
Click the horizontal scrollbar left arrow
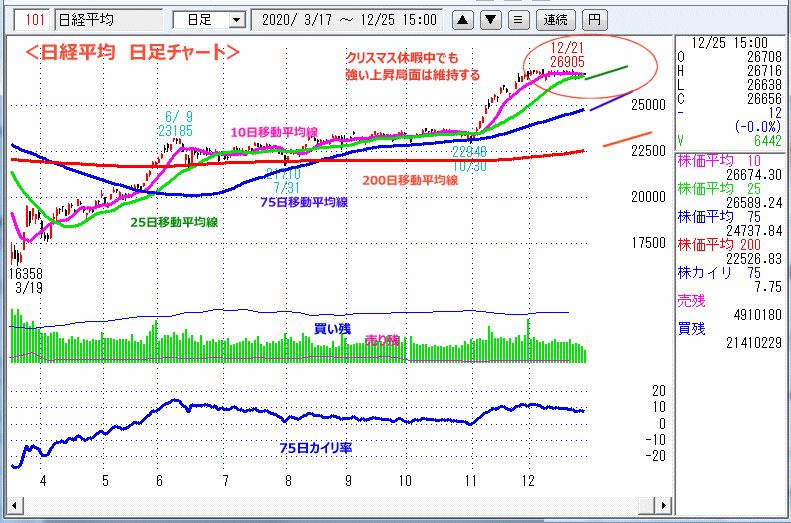click(x=13, y=504)
